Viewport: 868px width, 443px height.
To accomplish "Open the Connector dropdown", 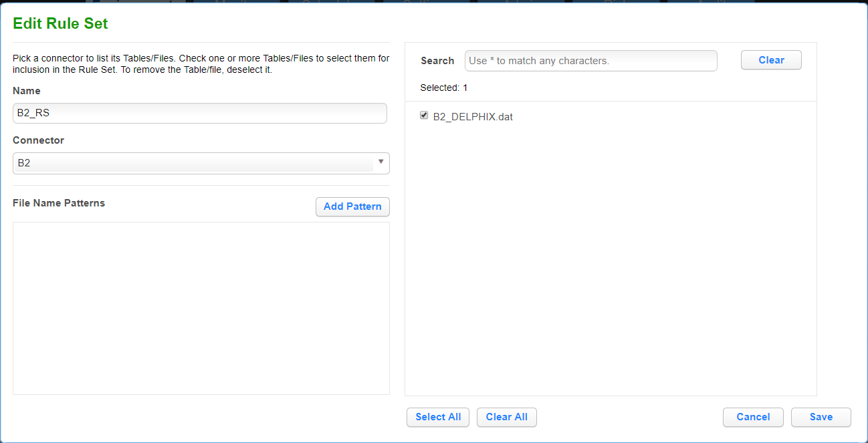I will [201, 163].
